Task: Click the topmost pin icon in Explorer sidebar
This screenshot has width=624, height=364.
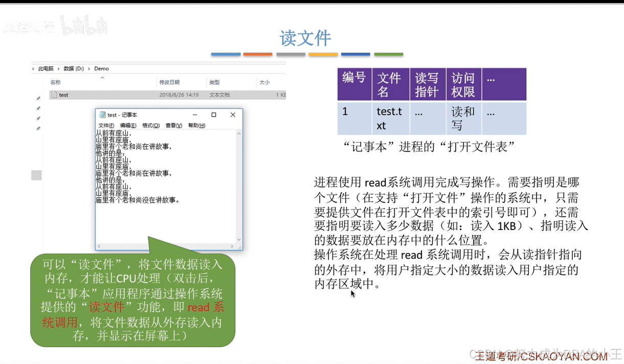Action: [38, 99]
